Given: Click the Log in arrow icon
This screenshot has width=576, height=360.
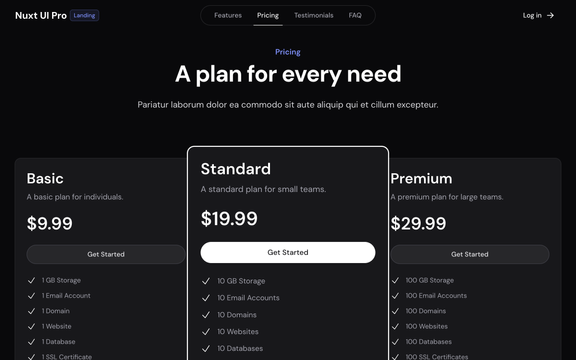Looking at the screenshot, I should [550, 15].
